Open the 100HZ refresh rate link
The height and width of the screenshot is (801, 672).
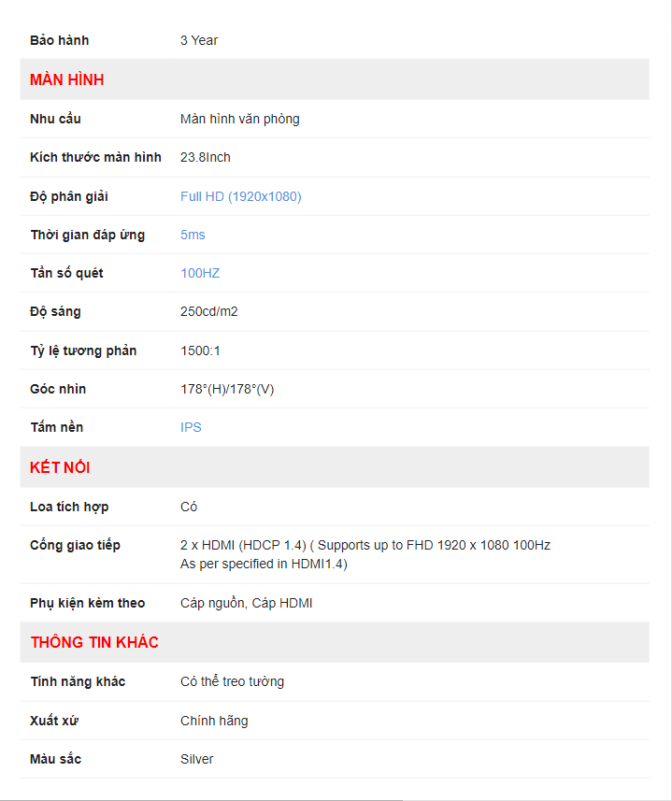(x=200, y=273)
